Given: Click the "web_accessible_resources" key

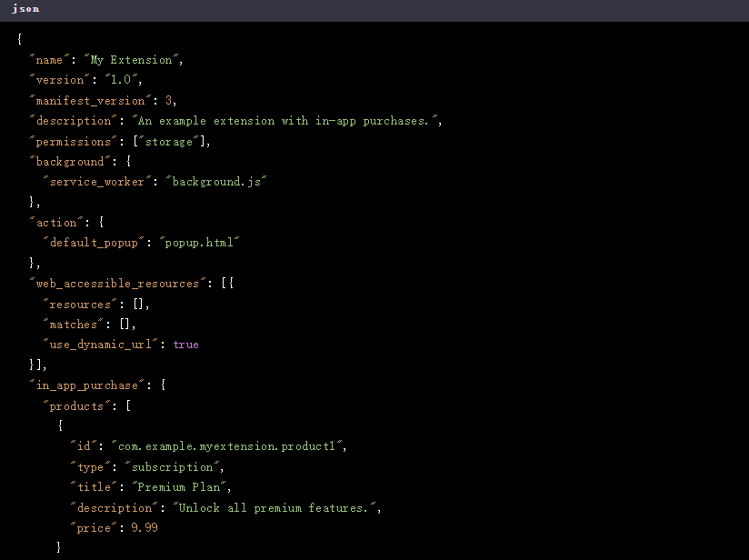Looking at the screenshot, I should 117,284.
